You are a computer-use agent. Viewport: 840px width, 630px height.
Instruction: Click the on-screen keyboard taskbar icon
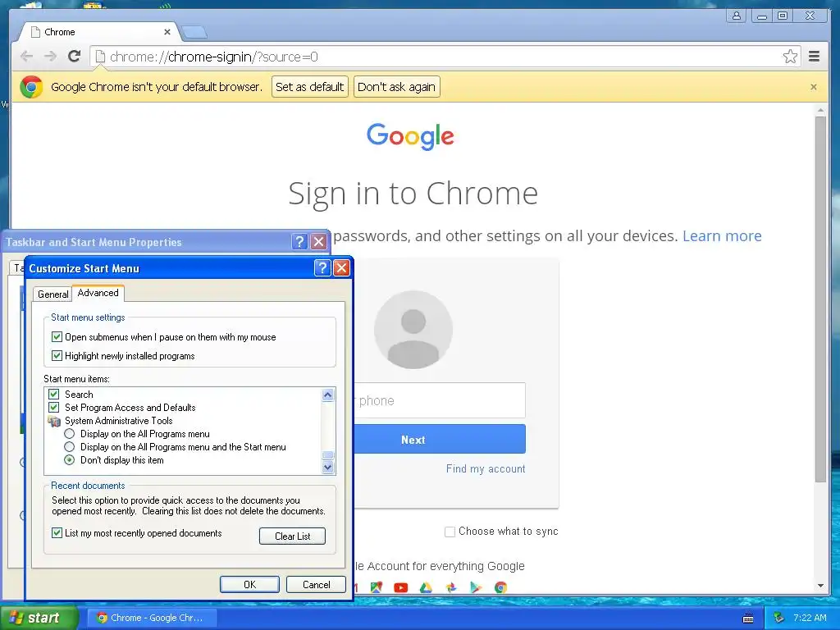[x=748, y=619]
